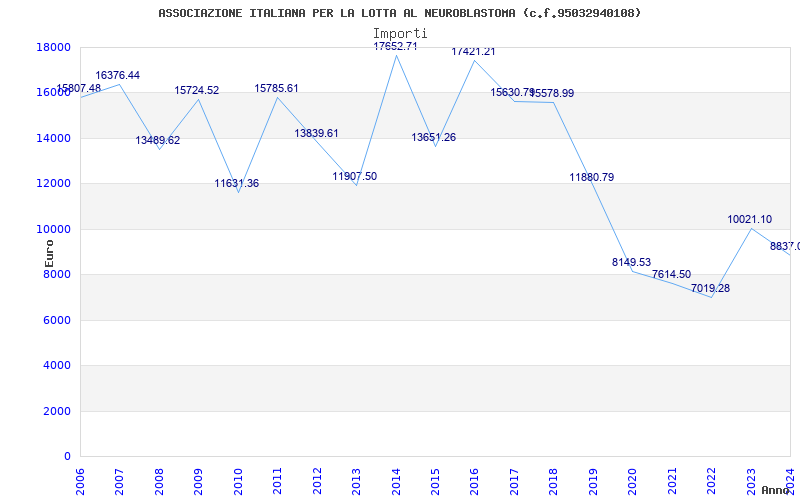Screen dimensions: 800x500
Task: Click the 2017 x-axis year label
Action: pyautogui.click(x=514, y=481)
